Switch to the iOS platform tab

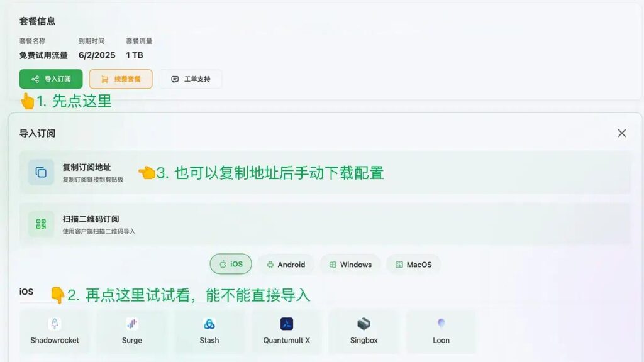click(x=231, y=265)
